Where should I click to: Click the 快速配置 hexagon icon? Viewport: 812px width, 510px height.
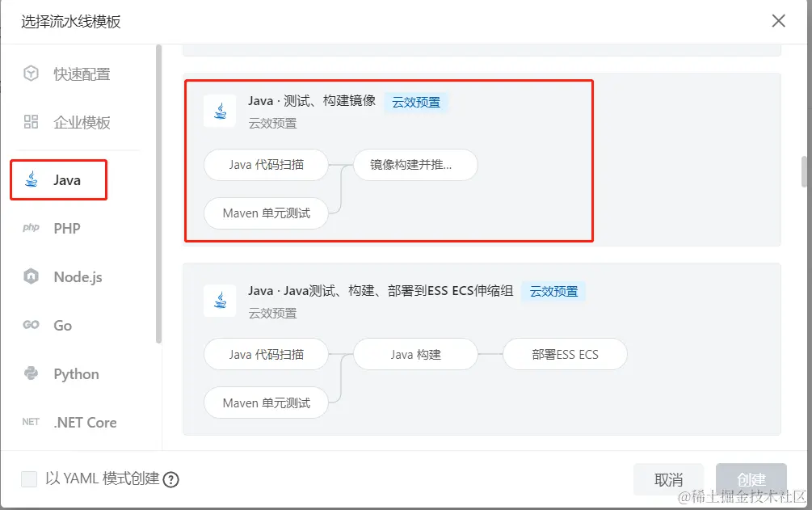pos(30,73)
